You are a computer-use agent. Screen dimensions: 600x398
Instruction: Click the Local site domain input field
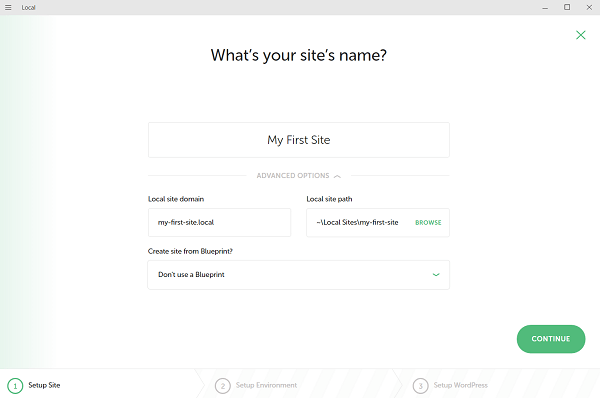[219, 223]
